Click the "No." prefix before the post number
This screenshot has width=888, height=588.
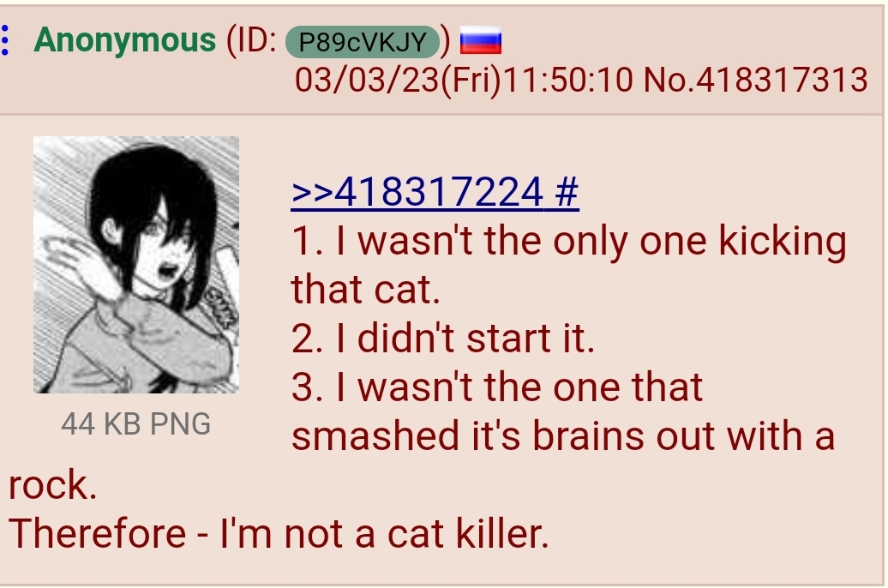coord(669,80)
